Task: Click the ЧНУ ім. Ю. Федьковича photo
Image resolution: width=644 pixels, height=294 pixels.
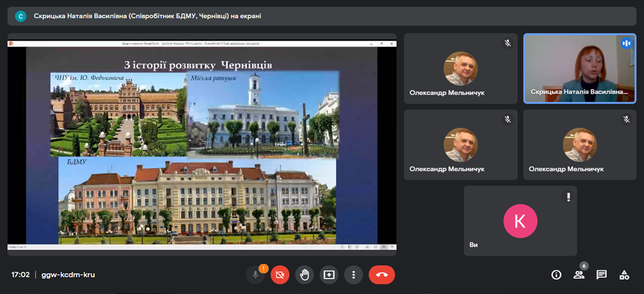Action: click(x=119, y=115)
